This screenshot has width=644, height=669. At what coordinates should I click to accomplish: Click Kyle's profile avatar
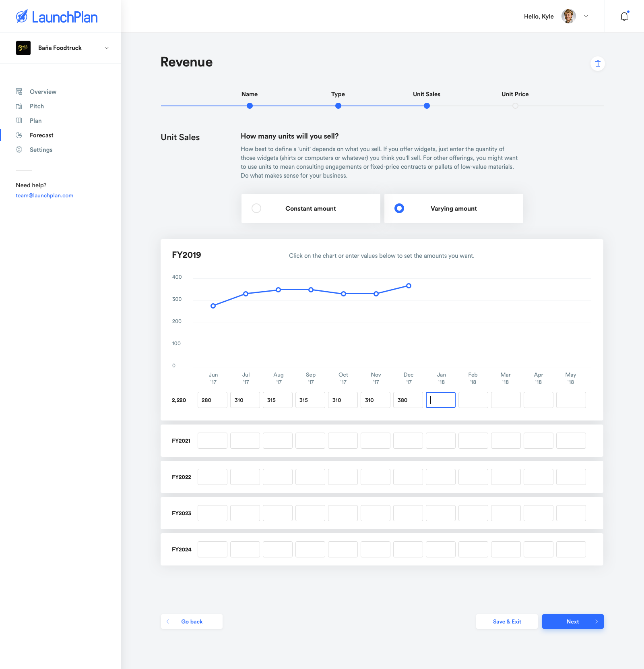568,17
